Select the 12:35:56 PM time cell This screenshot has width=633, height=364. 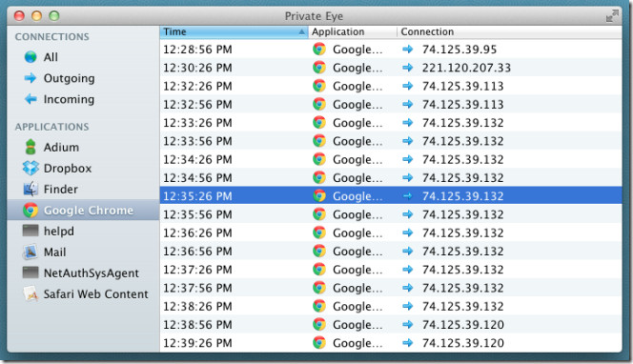pos(197,214)
